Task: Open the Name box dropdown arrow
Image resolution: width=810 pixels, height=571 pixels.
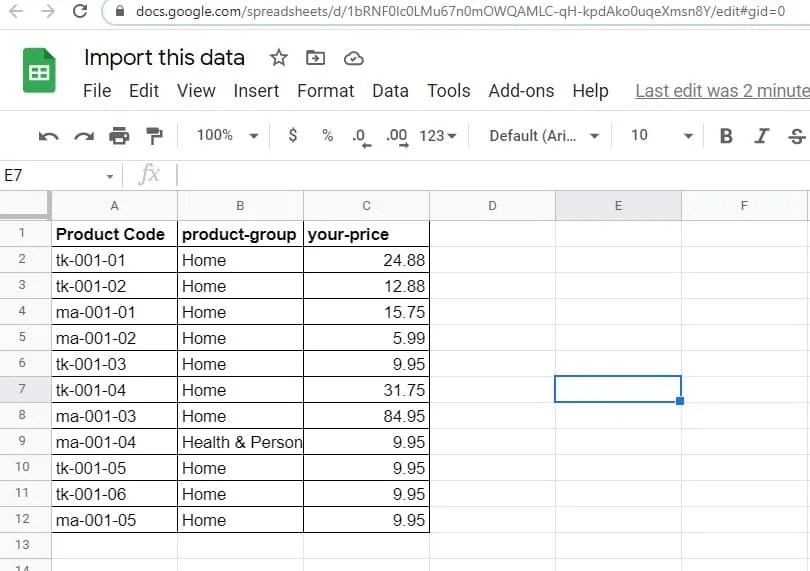Action: [110, 177]
